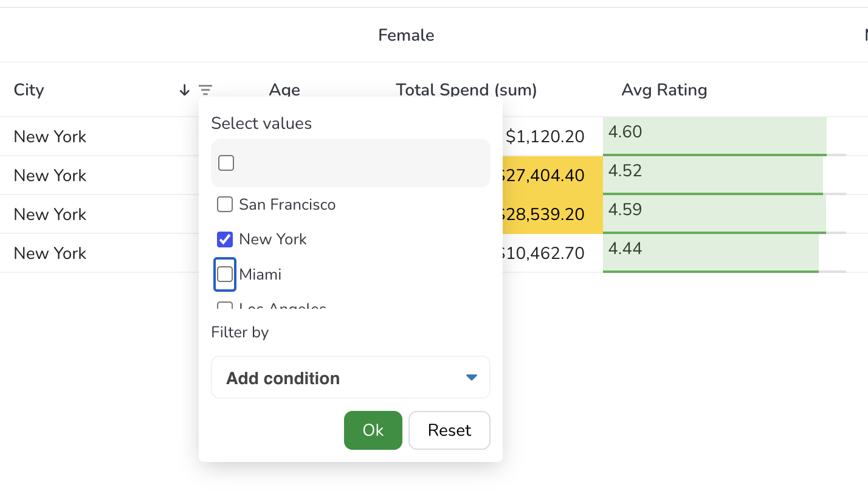This screenshot has height=496, width=868.
Task: Click the Reset button
Action: click(449, 430)
